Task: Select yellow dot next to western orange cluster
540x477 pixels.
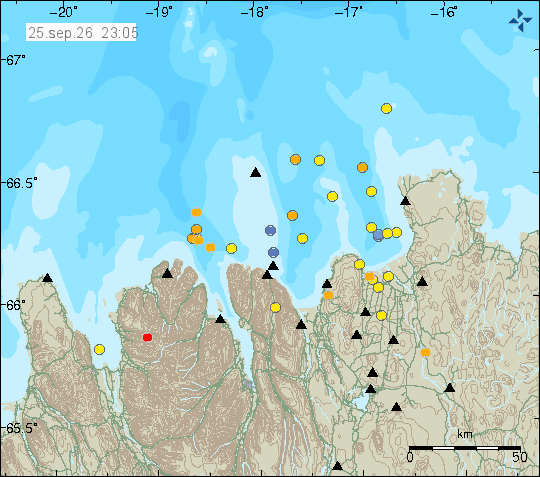Action: pos(231,248)
